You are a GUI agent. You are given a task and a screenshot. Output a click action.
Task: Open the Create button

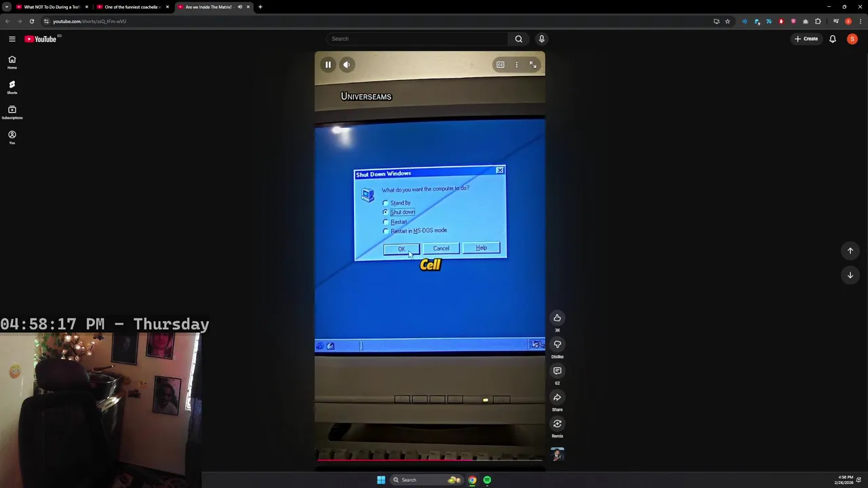click(x=806, y=39)
